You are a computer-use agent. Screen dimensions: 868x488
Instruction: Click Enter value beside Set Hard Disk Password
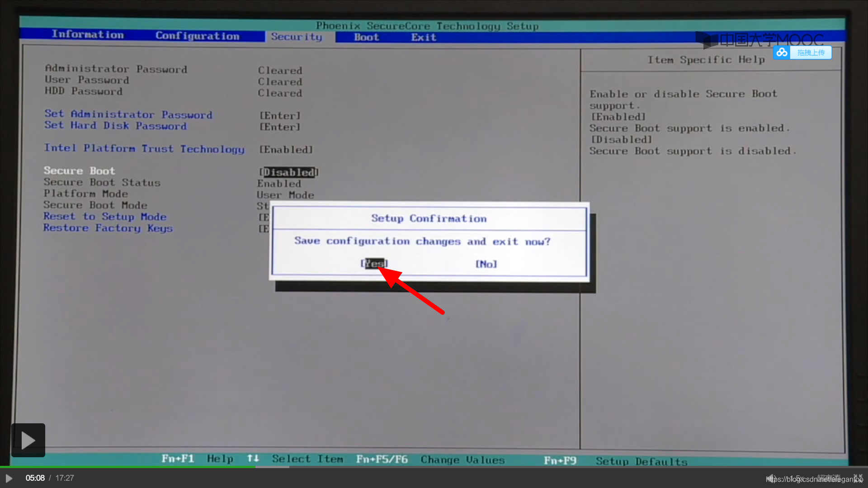pyautogui.click(x=280, y=127)
